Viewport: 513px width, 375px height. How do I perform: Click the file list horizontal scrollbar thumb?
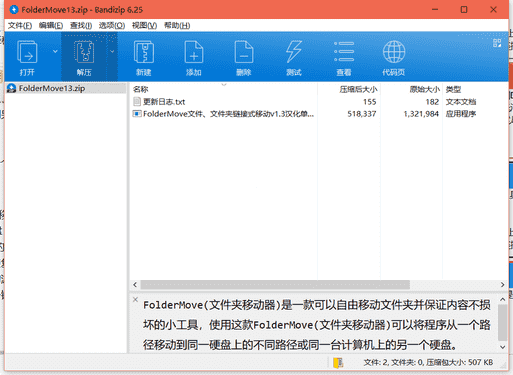coord(275,285)
